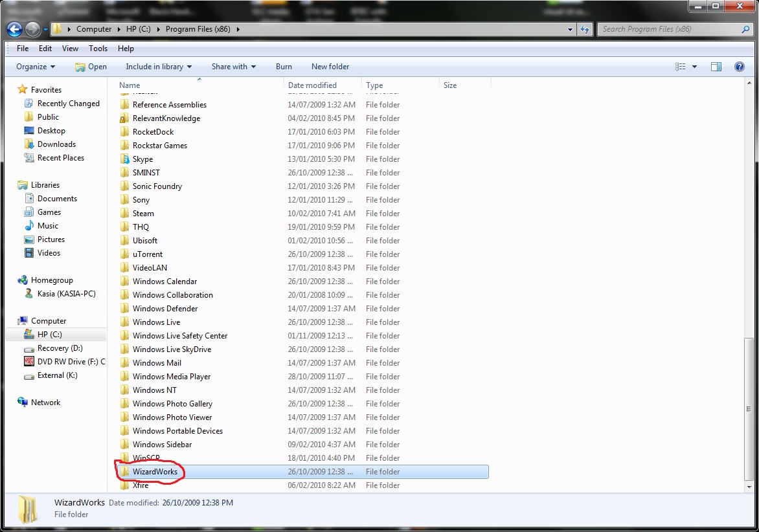Open the Videos library
Viewport: 759px width, 532px height.
[43, 252]
